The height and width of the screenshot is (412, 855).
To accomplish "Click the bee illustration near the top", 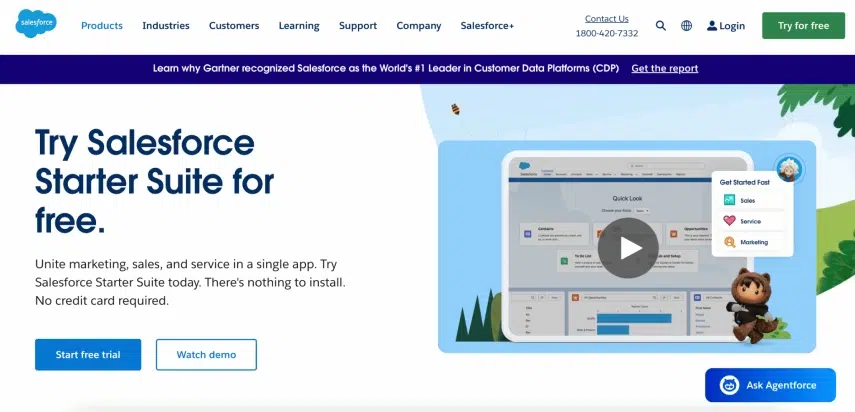I will (455, 109).
